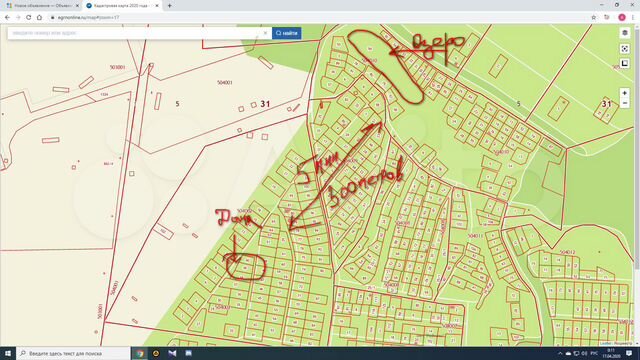The image size is (640, 360).
Task: Activate the locate/target map tool
Action: click(x=624, y=49)
